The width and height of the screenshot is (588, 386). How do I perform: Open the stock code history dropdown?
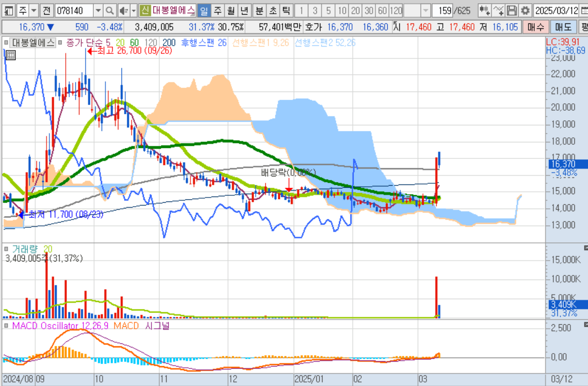pos(98,11)
